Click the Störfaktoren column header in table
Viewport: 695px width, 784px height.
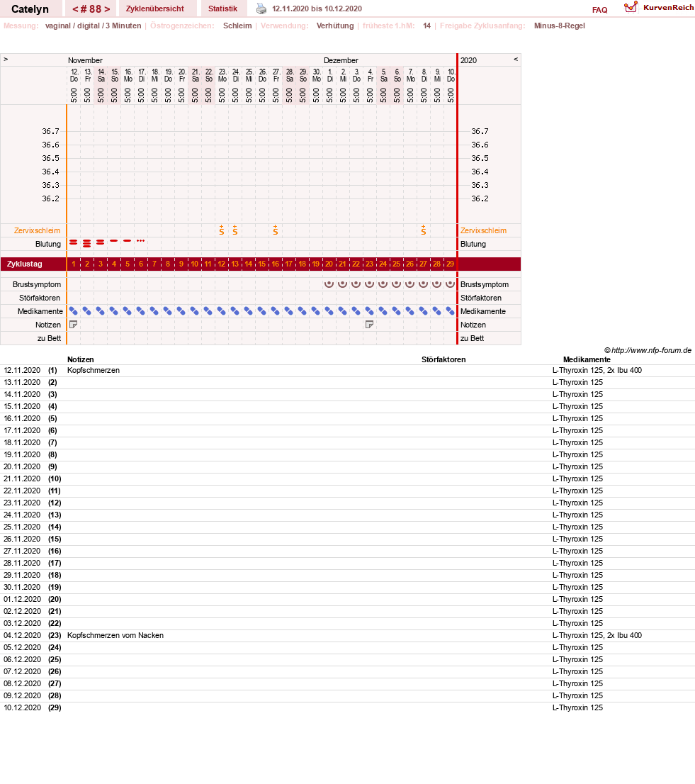[443, 359]
